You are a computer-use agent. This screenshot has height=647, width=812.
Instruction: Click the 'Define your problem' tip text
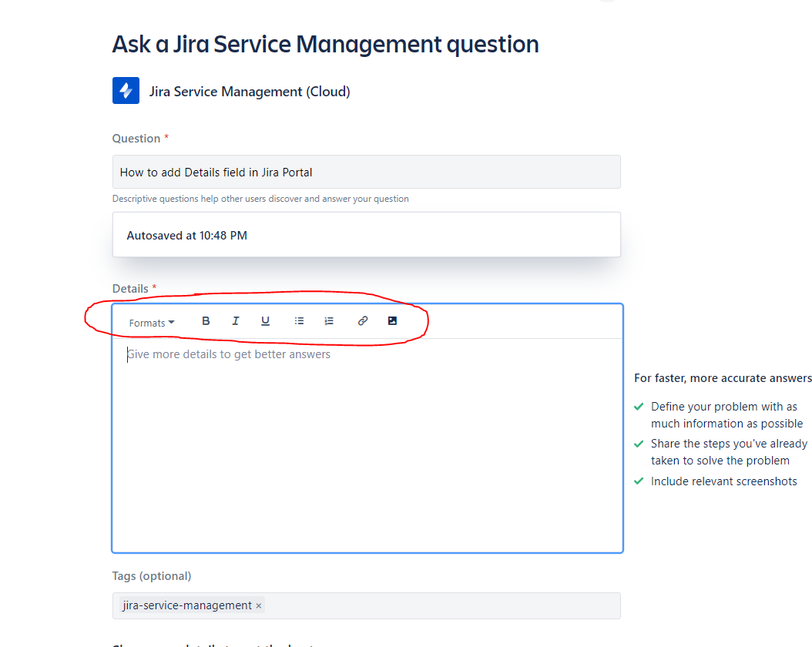726,415
